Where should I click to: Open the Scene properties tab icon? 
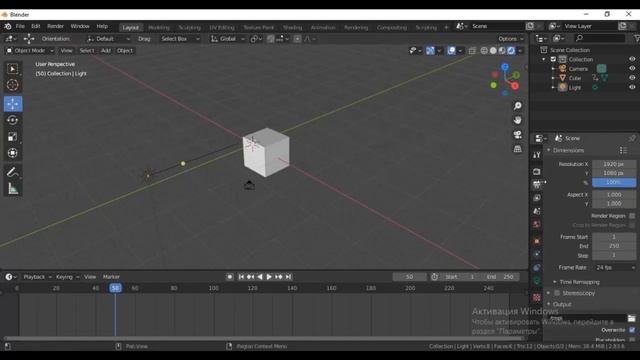(x=537, y=211)
